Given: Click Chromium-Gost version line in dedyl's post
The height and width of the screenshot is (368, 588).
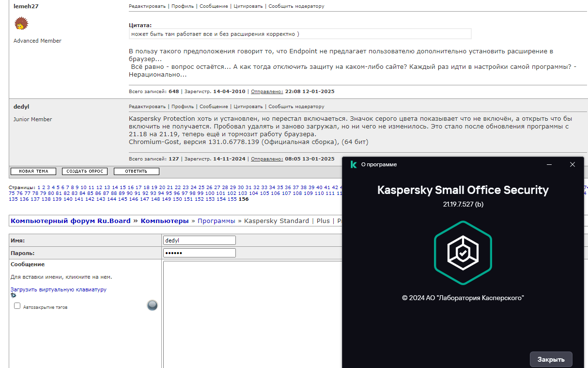Looking at the screenshot, I should [x=248, y=142].
